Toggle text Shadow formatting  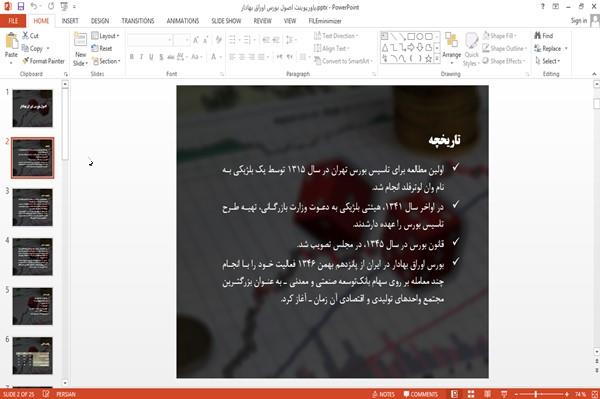pyautogui.click(x=161, y=57)
